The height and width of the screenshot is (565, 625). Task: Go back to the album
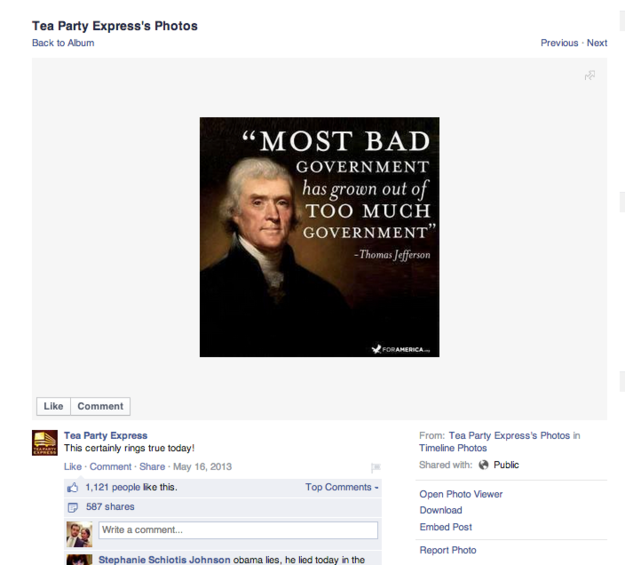click(63, 43)
